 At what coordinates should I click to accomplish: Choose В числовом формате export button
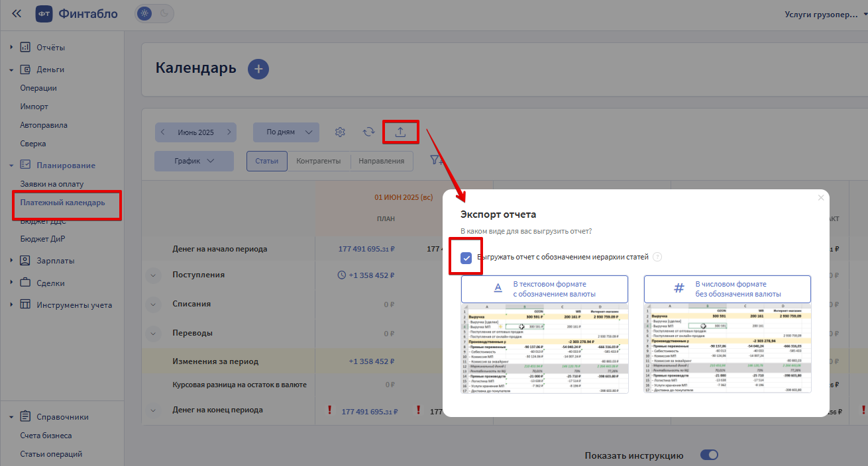tap(728, 289)
